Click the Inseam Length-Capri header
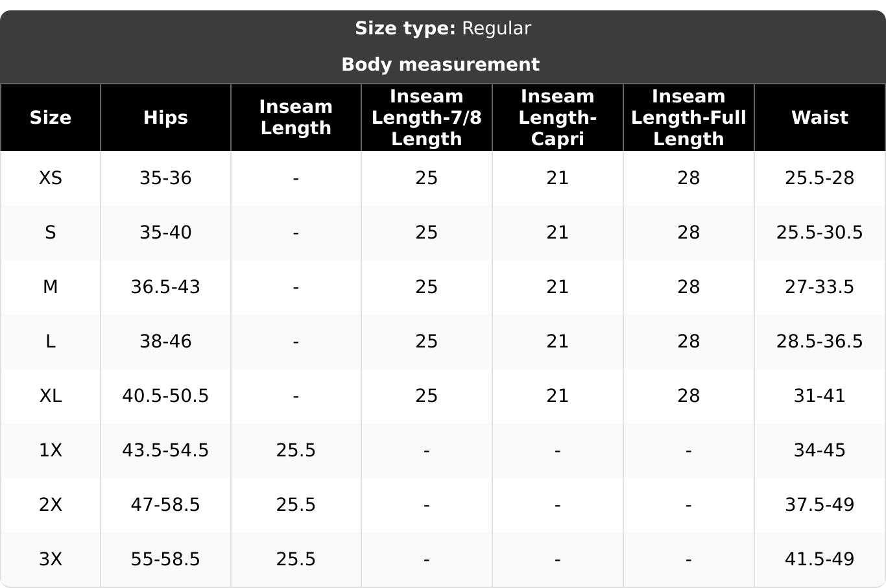The image size is (886, 588). coord(558,117)
